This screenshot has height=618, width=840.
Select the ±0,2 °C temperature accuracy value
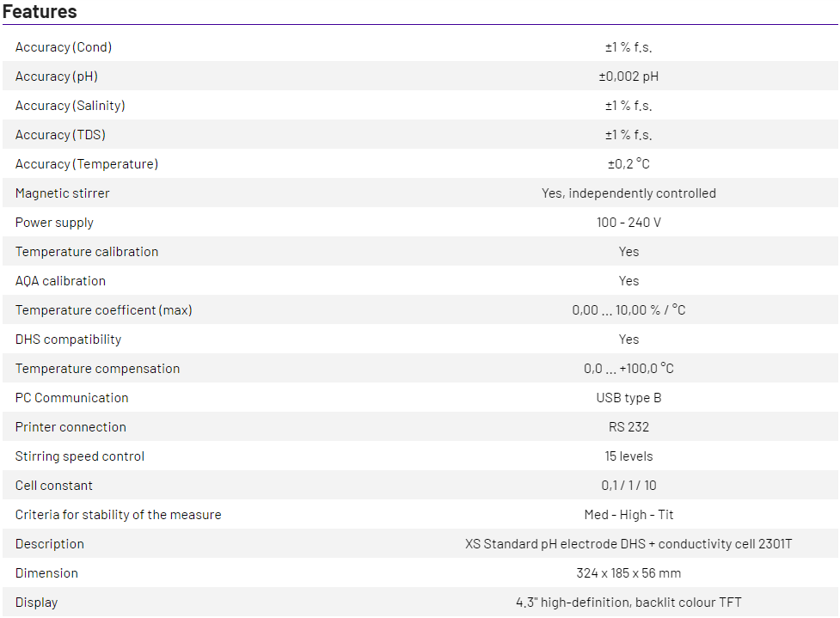tap(628, 164)
